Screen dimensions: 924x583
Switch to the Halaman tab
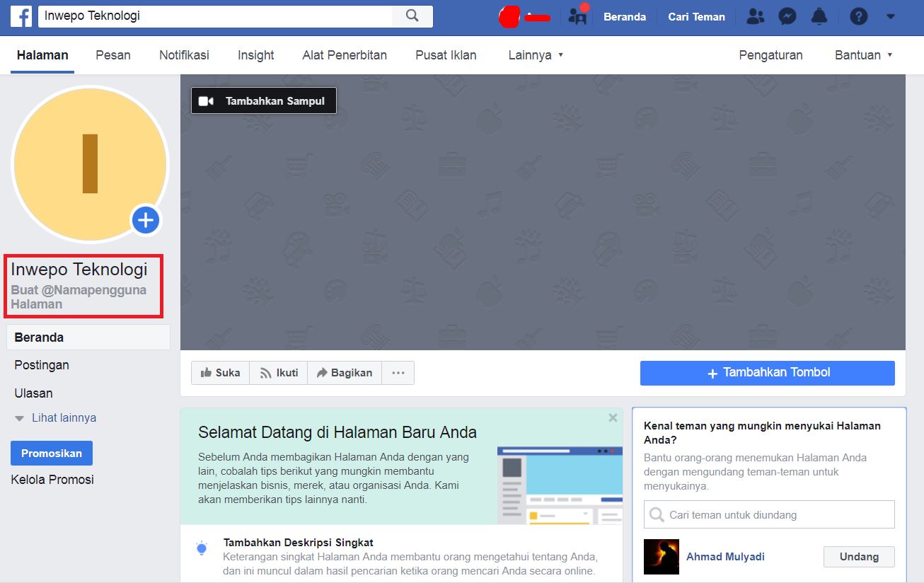click(42, 55)
